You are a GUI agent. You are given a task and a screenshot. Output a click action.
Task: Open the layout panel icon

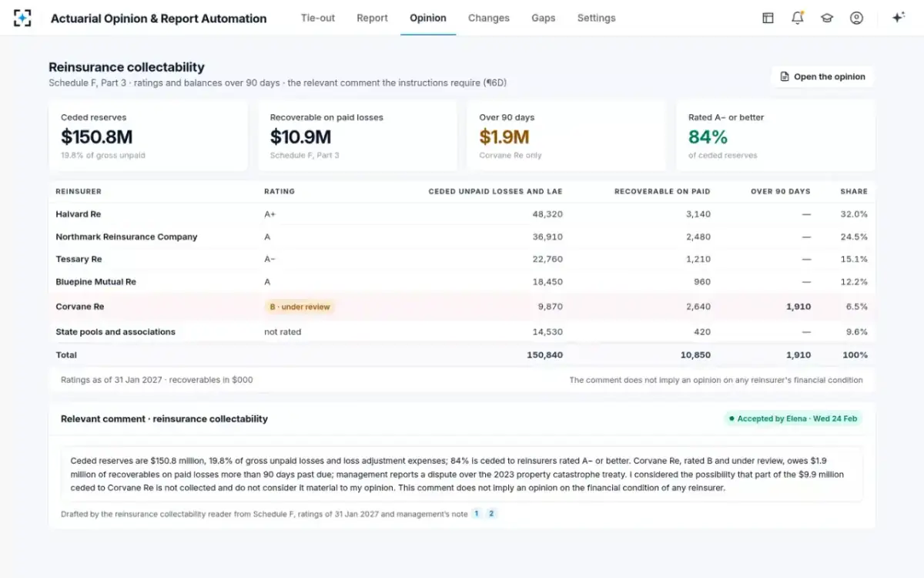(768, 18)
